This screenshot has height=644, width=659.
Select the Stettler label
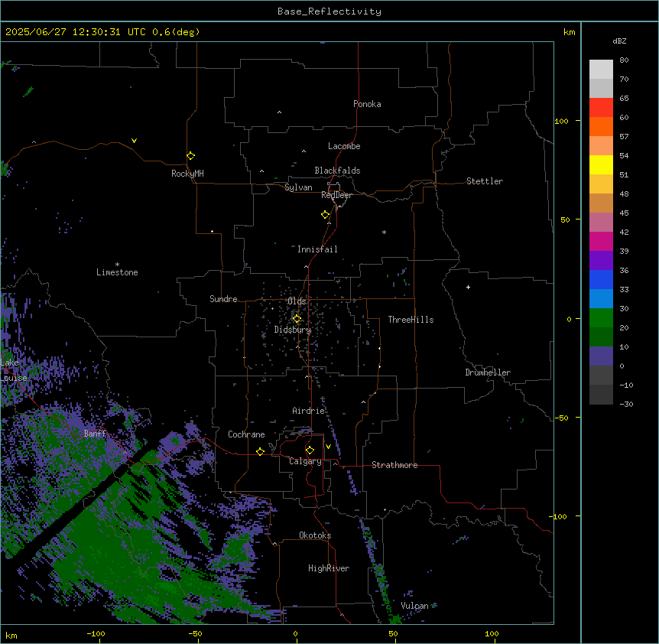tap(485, 181)
